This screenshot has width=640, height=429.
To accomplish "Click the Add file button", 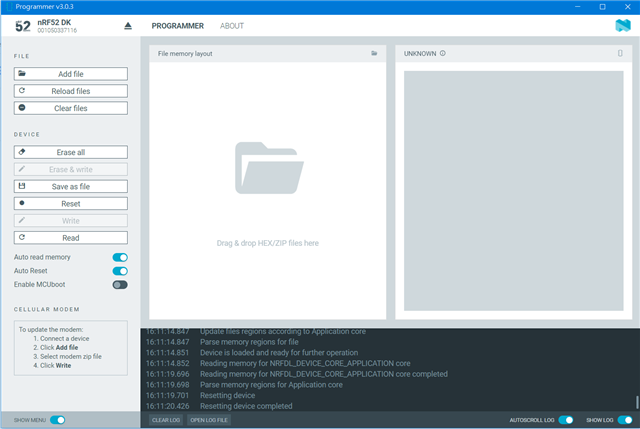I will click(x=71, y=74).
